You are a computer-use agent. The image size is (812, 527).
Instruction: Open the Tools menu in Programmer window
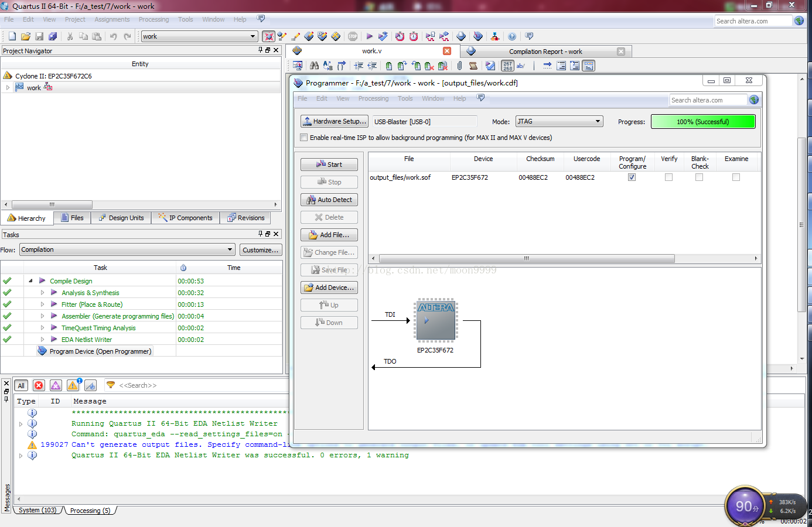(405, 98)
